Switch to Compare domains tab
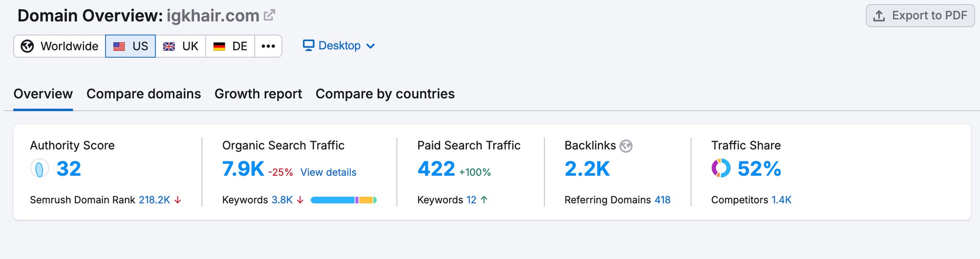This screenshot has width=980, height=259. (x=144, y=94)
